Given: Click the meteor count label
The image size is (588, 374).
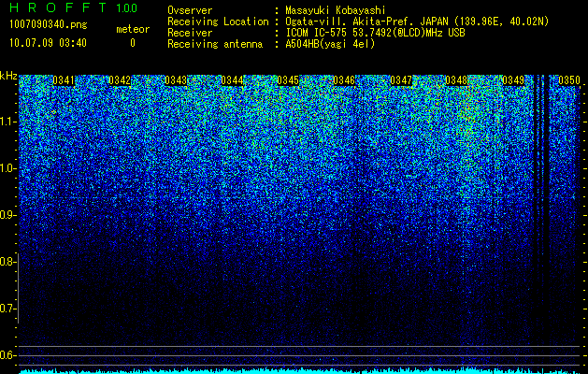Looking at the screenshot, I should pyautogui.click(x=133, y=29).
